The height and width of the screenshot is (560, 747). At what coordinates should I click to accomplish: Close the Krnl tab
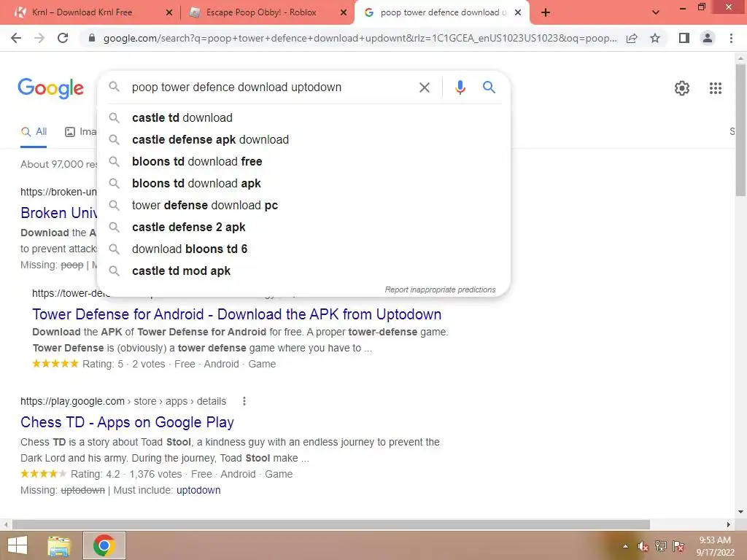click(169, 12)
